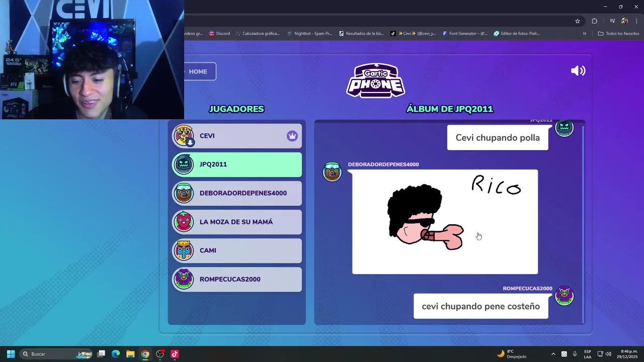Select player CEVI in the list
Image resolution: width=644 pixels, height=362 pixels.
point(237,136)
